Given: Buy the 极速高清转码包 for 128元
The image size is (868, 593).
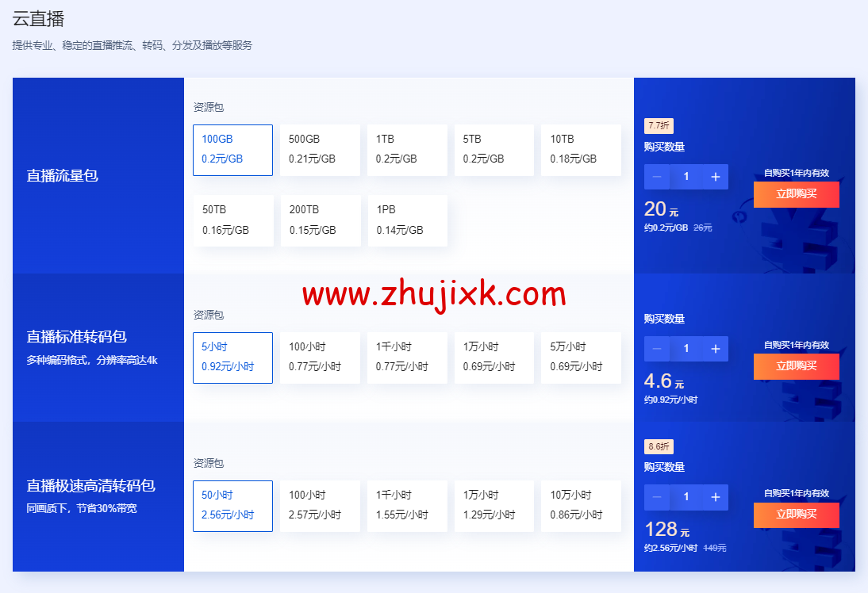Looking at the screenshot, I should tap(796, 515).
